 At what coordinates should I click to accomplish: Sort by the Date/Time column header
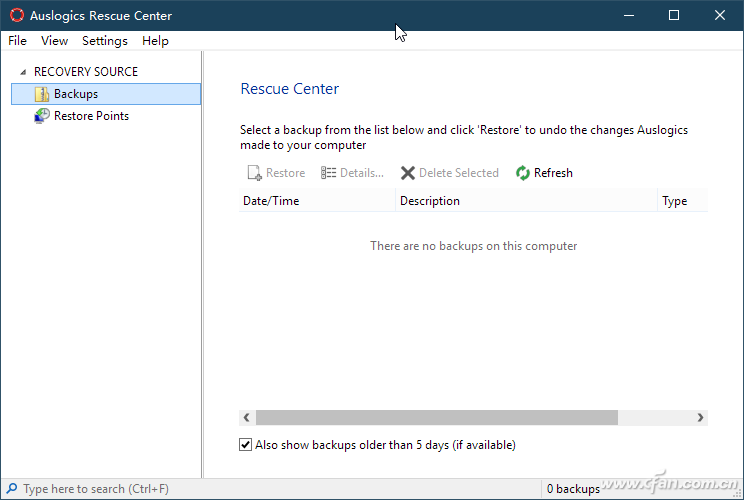[317, 201]
